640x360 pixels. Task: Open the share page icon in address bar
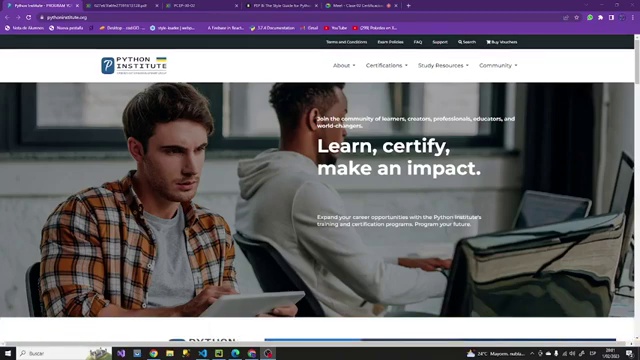[566, 18]
